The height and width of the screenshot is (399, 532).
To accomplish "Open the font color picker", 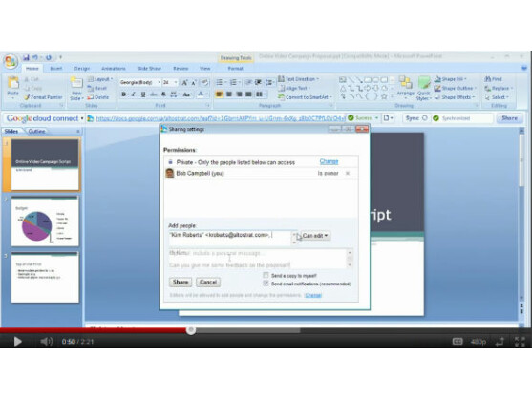I will point(202,94).
